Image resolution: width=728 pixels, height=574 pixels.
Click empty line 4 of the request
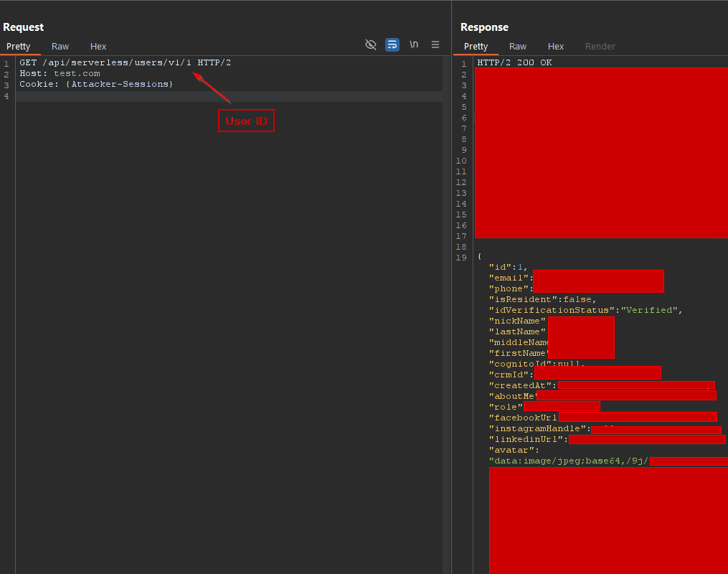coord(215,96)
